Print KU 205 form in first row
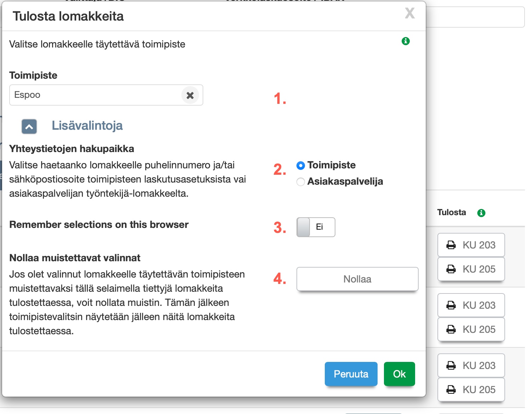 tap(471, 269)
